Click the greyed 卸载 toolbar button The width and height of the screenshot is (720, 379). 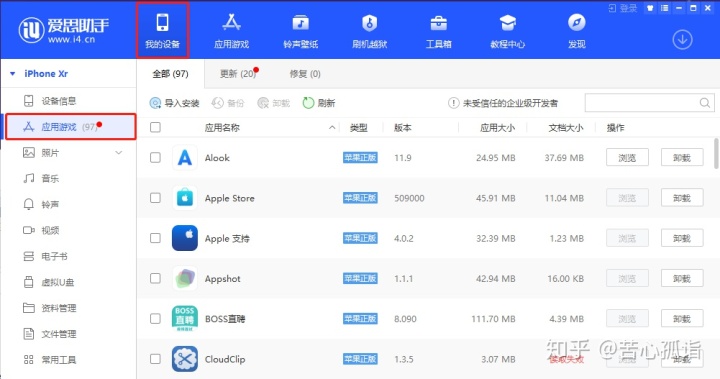click(x=274, y=103)
